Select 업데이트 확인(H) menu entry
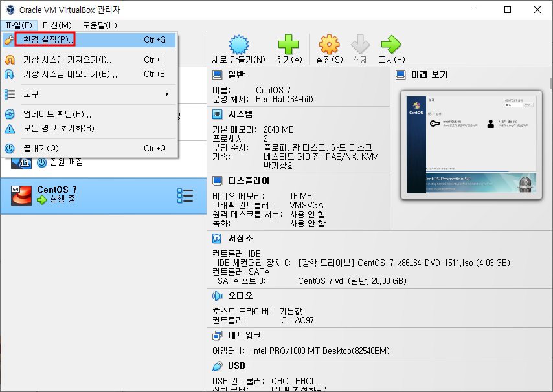This screenshot has width=553, height=392. coord(89,114)
